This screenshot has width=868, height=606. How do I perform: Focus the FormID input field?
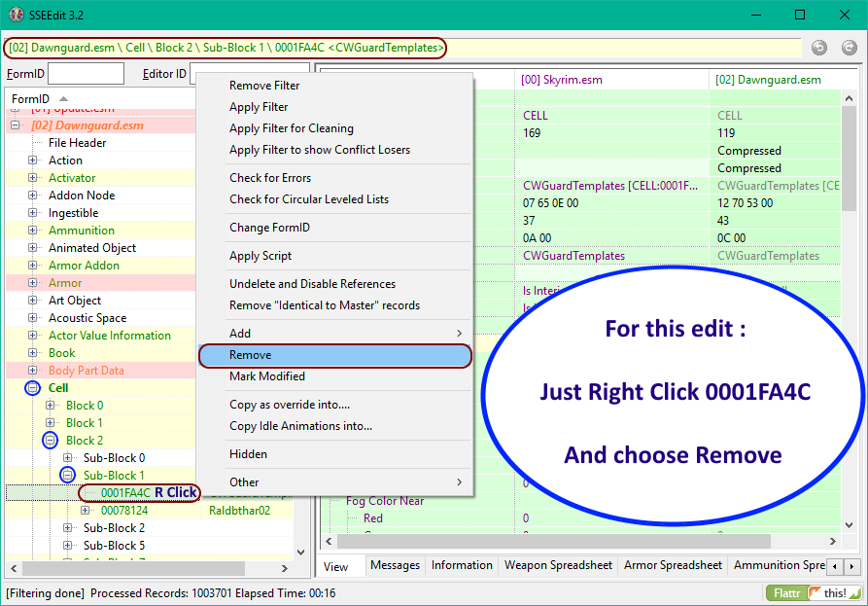[86, 74]
